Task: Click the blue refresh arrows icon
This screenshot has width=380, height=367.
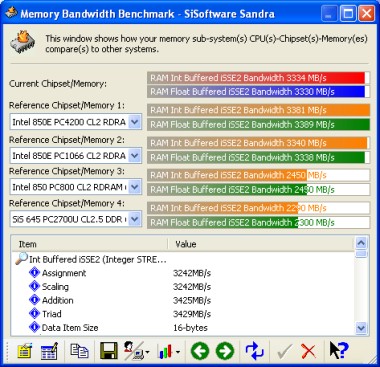Action: click(255, 351)
